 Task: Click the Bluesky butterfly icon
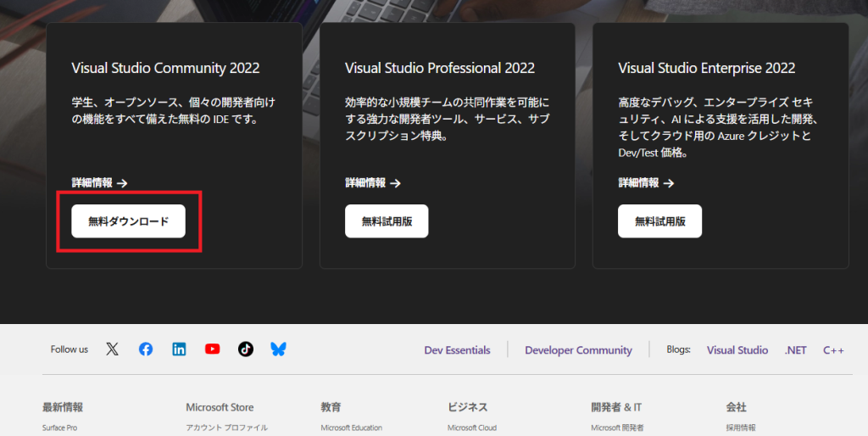[x=278, y=349]
